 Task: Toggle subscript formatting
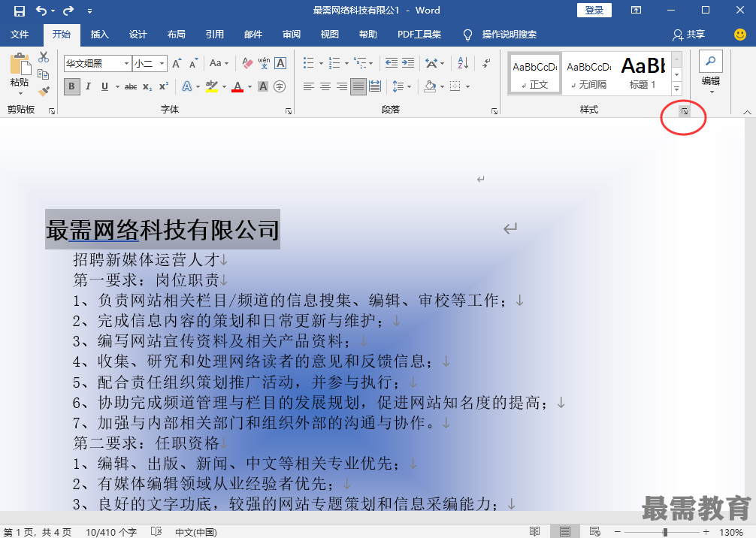click(147, 86)
